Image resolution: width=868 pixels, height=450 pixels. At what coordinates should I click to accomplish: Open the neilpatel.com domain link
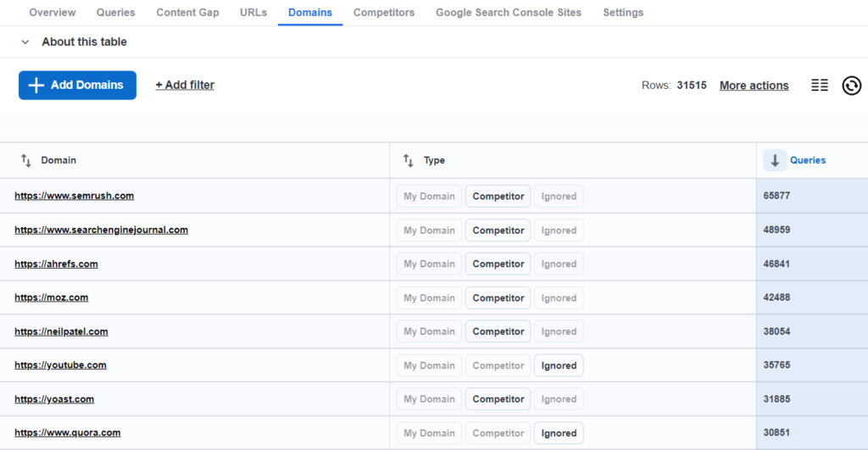tap(61, 331)
